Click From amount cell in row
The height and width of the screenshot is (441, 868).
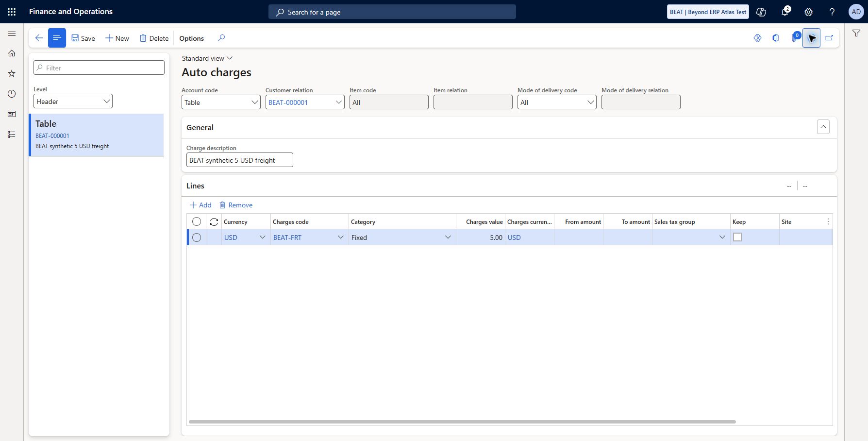(x=579, y=237)
